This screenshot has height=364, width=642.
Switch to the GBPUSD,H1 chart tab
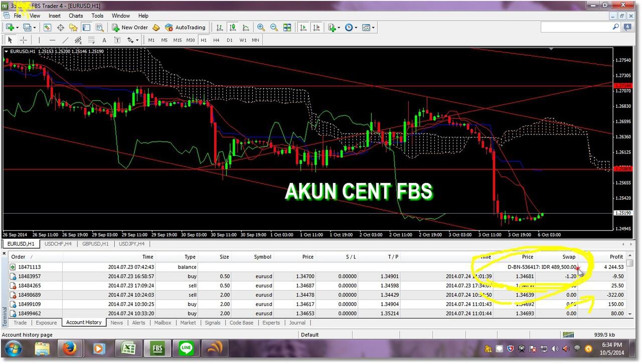95,244
